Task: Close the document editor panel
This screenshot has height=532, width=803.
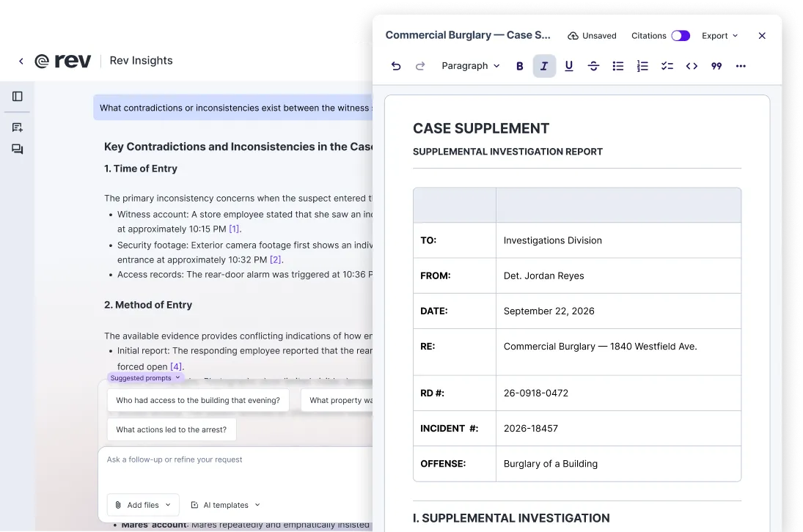Action: [x=762, y=36]
